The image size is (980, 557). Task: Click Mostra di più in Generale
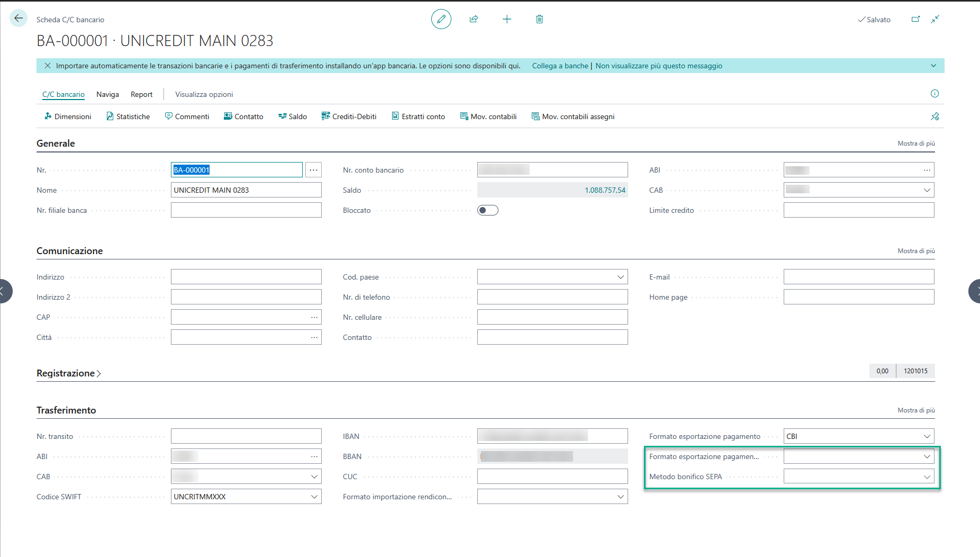click(x=916, y=143)
